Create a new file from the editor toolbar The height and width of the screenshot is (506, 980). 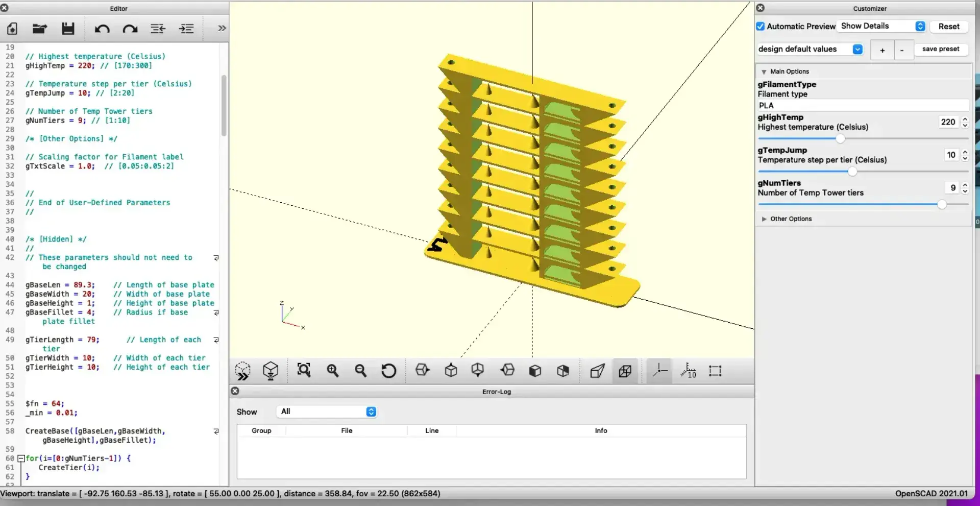pyautogui.click(x=12, y=29)
